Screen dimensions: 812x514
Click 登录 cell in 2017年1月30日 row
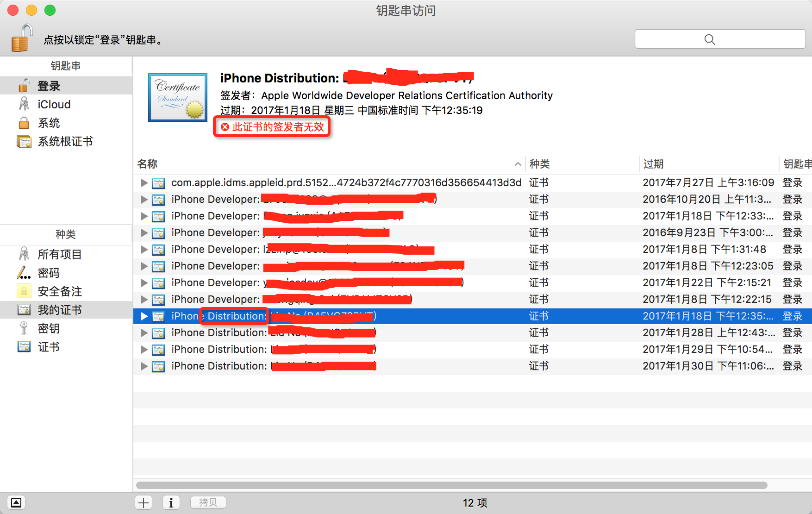793,366
